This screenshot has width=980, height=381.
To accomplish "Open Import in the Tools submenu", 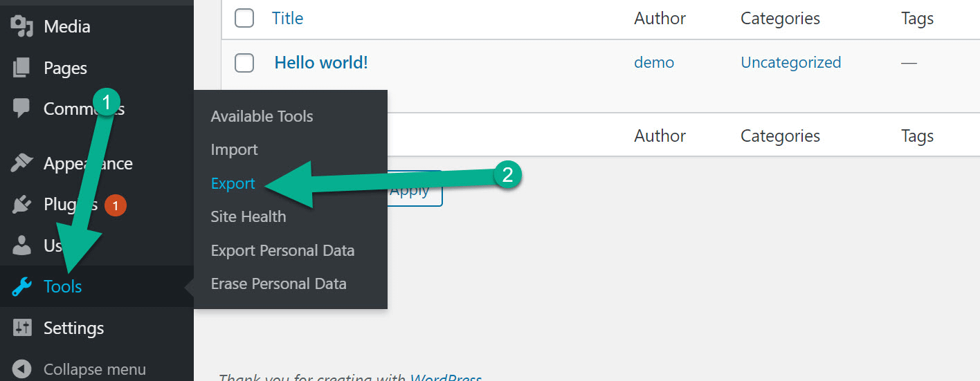I will click(234, 149).
